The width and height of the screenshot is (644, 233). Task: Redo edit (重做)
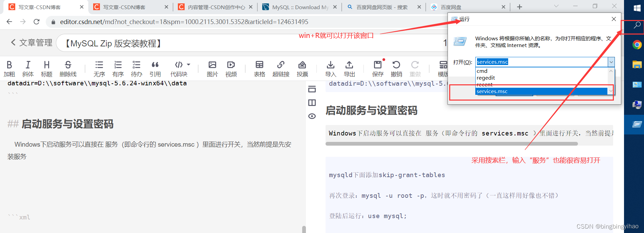(415, 69)
